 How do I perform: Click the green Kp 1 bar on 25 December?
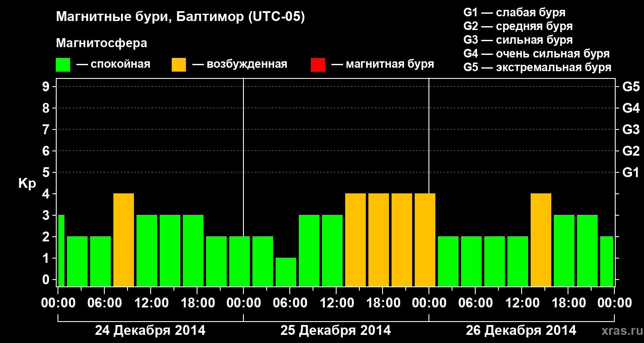(x=286, y=272)
